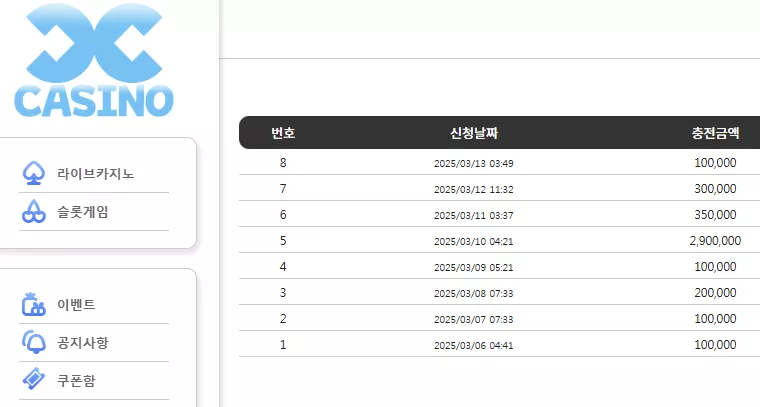This screenshot has width=760, height=407.
Task: Click the bell icon for 공지사항
Action: pyautogui.click(x=33, y=342)
